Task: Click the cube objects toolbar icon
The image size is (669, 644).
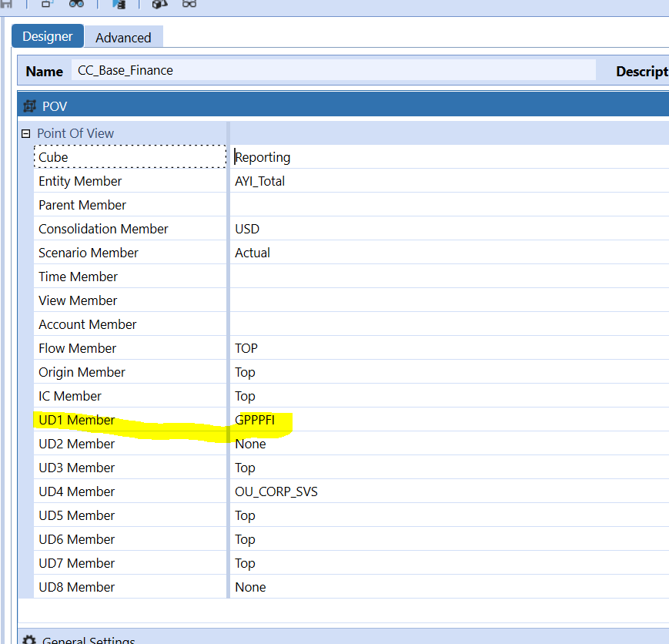Action: coord(159,4)
